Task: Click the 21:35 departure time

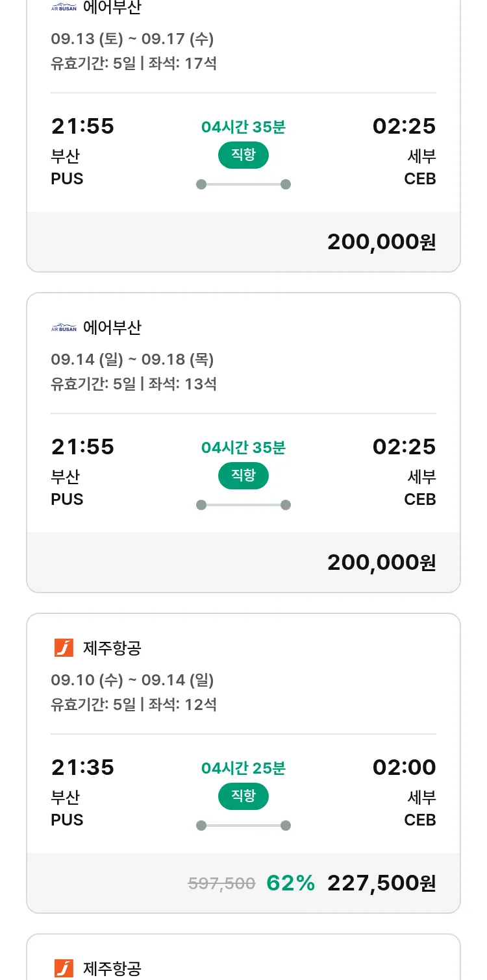Action: click(x=82, y=768)
